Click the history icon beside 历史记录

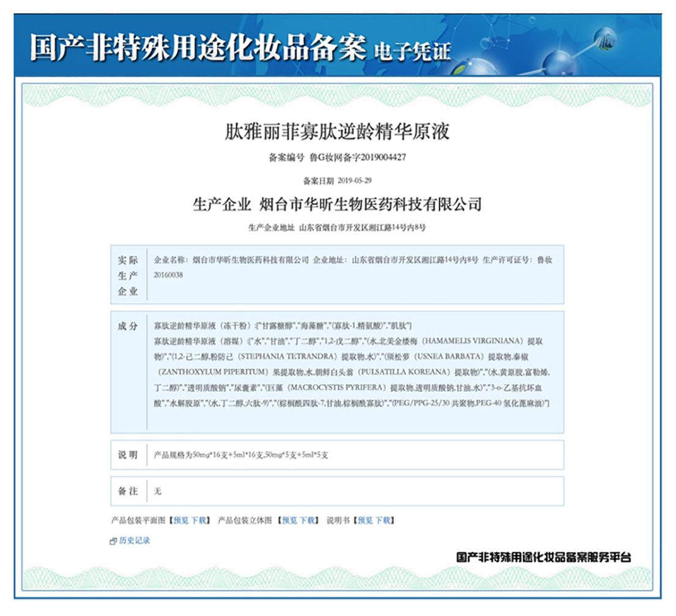pos(113,541)
